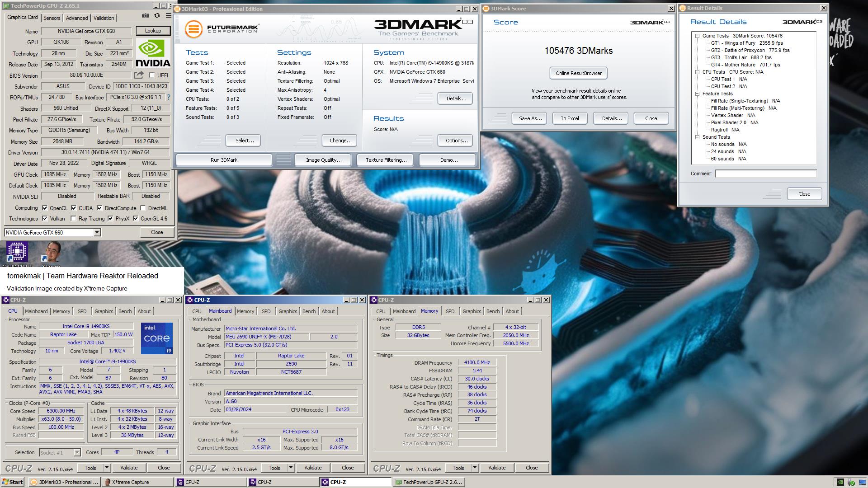This screenshot has width=868, height=488.
Task: Click Safely Remove Hardware tray icon
Action: [x=851, y=482]
